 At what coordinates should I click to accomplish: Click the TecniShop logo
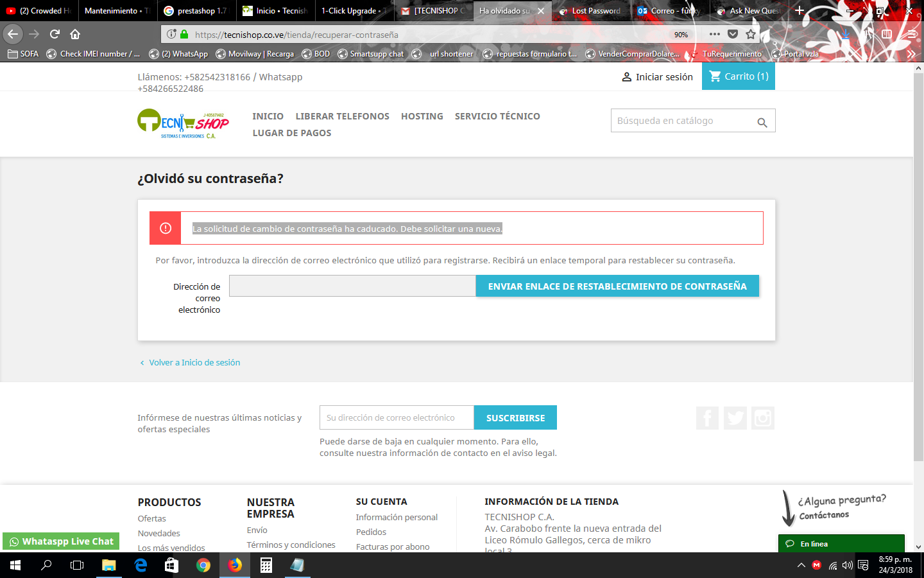click(184, 123)
